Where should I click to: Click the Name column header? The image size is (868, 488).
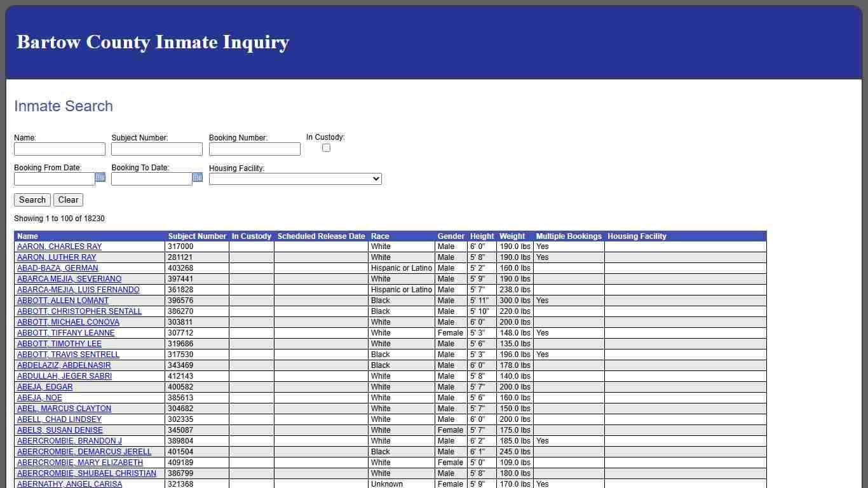pos(27,236)
